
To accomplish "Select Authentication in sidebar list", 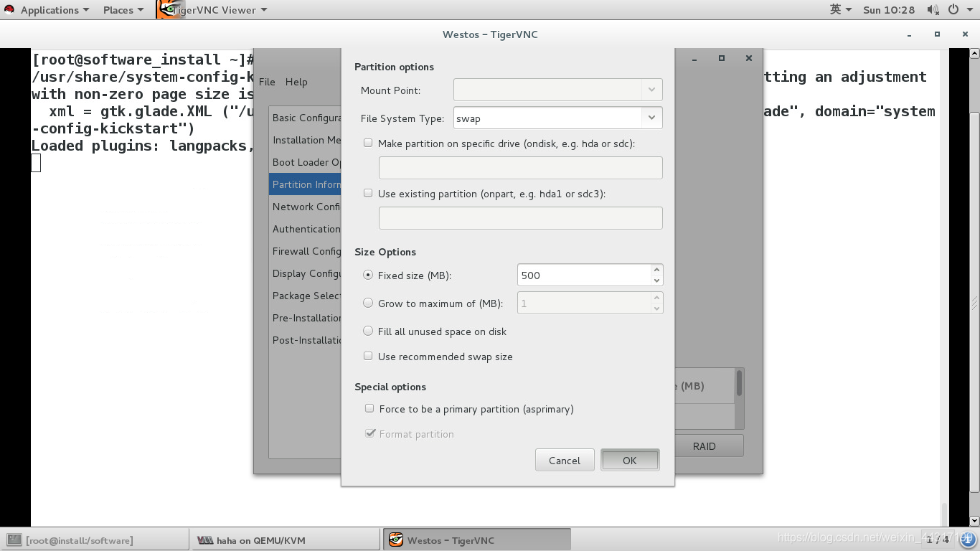I will tap(306, 229).
